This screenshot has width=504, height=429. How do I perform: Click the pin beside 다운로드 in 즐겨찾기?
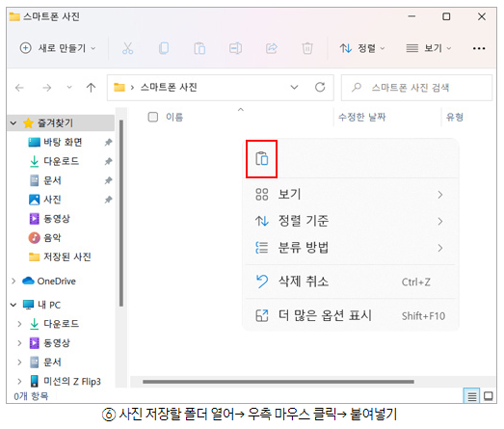click(108, 161)
